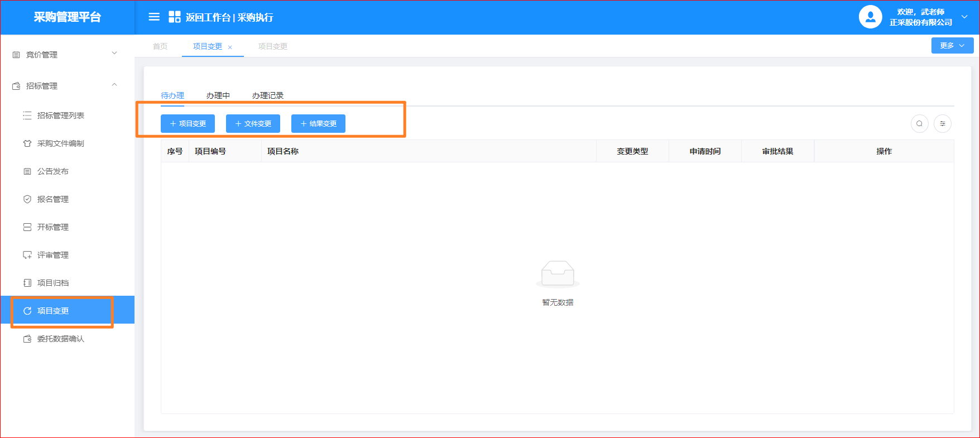The image size is (980, 438).
Task: Click the user avatar icon
Action: (870, 17)
